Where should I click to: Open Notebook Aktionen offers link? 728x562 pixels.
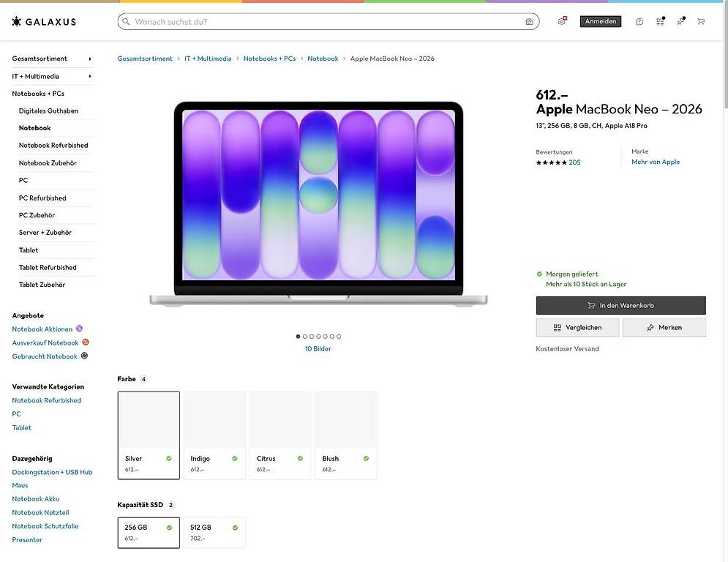(42, 329)
